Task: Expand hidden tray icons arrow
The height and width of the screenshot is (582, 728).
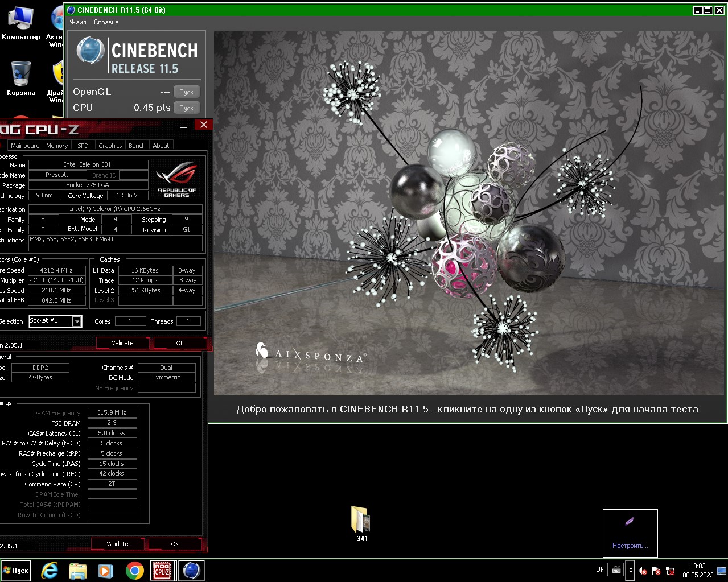Action: pyautogui.click(x=630, y=570)
